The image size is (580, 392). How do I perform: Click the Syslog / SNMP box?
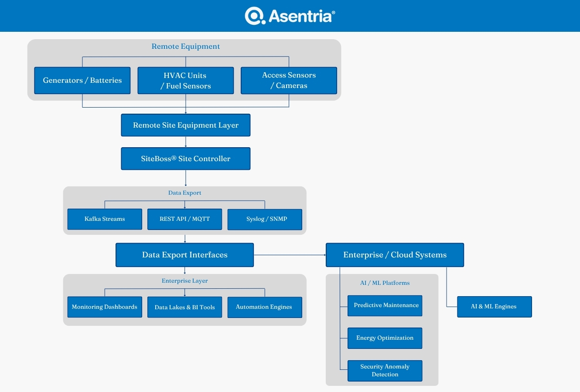point(265,219)
